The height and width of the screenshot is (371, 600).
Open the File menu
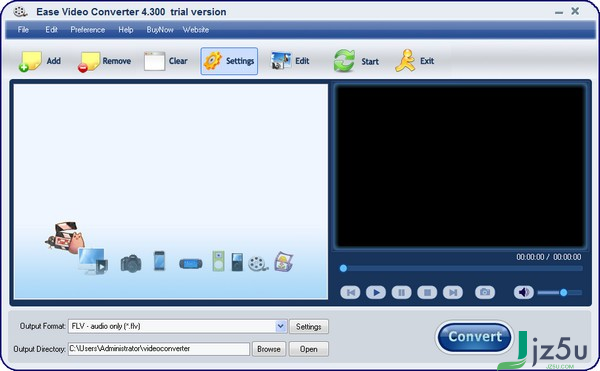[23, 30]
